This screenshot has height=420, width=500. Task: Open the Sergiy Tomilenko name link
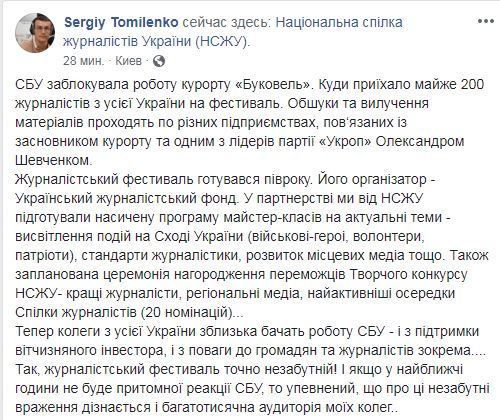[121, 23]
